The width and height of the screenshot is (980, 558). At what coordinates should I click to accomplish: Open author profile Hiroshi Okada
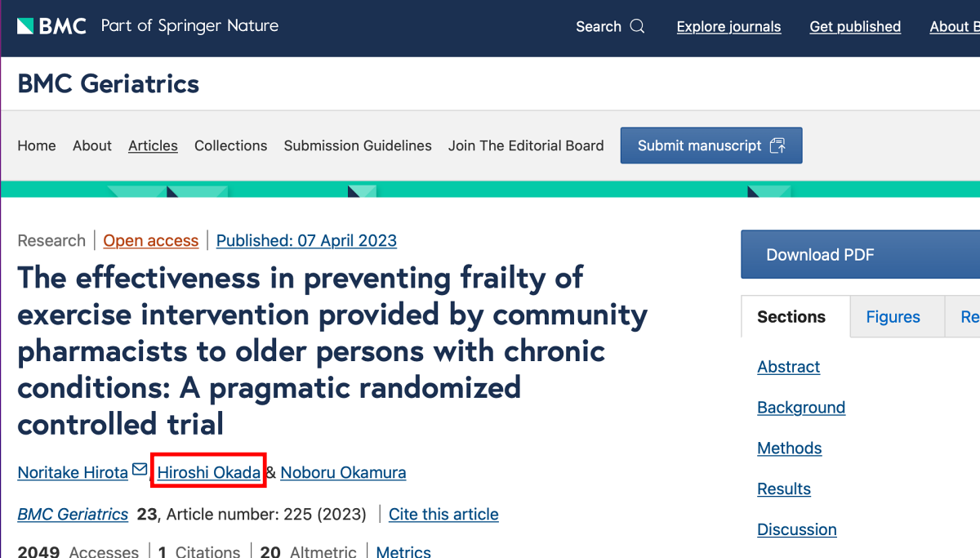(208, 471)
